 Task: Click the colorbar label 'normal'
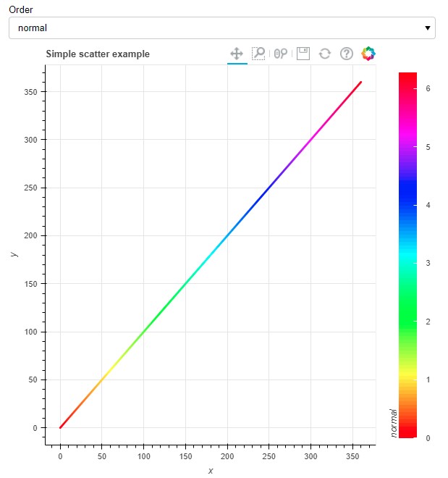[x=394, y=423]
